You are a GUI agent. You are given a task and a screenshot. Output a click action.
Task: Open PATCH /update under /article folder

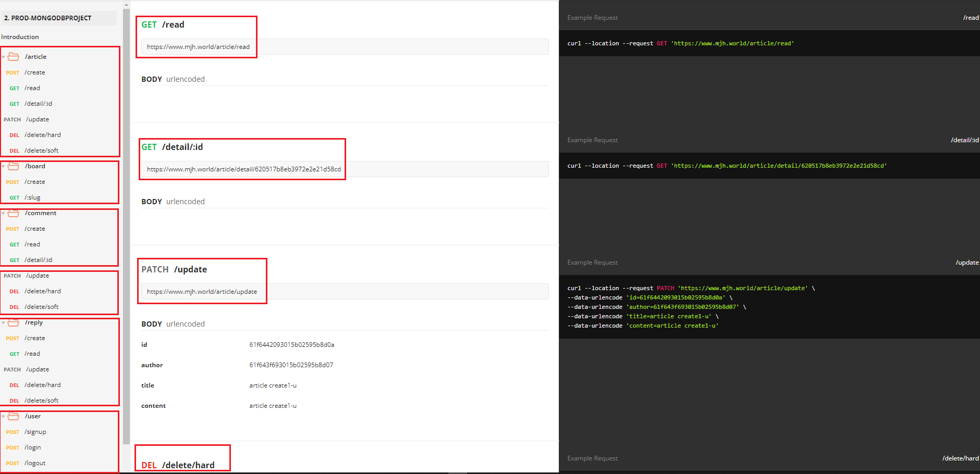(27, 119)
